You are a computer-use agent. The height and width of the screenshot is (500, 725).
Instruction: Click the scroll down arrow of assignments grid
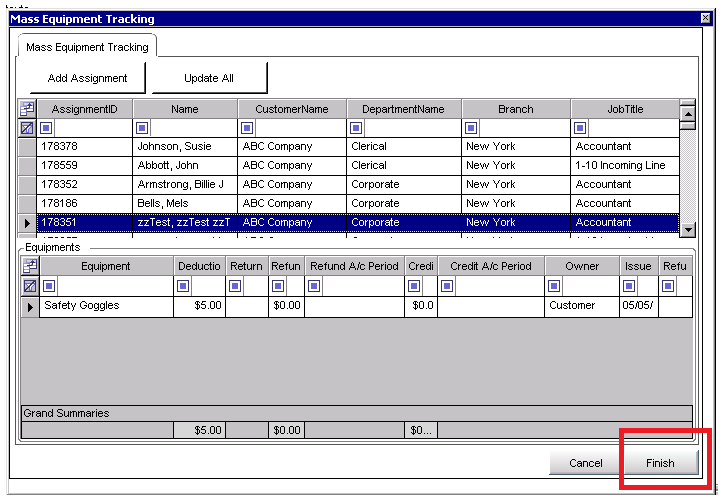[x=688, y=229]
